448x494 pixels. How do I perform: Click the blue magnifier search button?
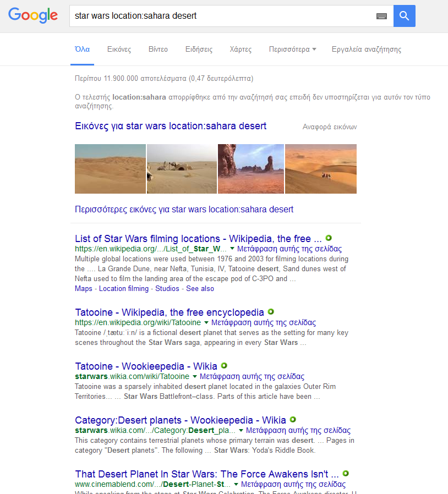tap(404, 16)
